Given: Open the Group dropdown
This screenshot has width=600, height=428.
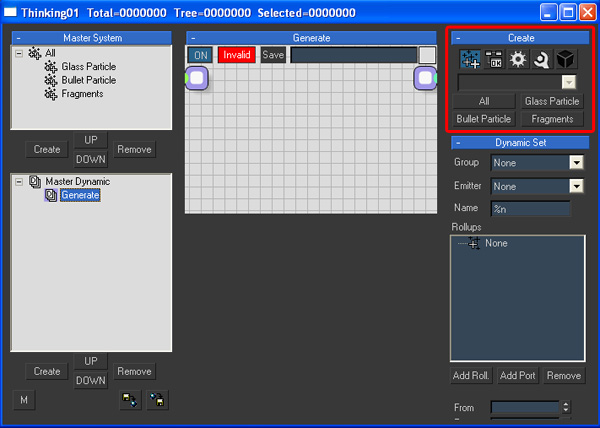Looking at the screenshot, I should 576,163.
